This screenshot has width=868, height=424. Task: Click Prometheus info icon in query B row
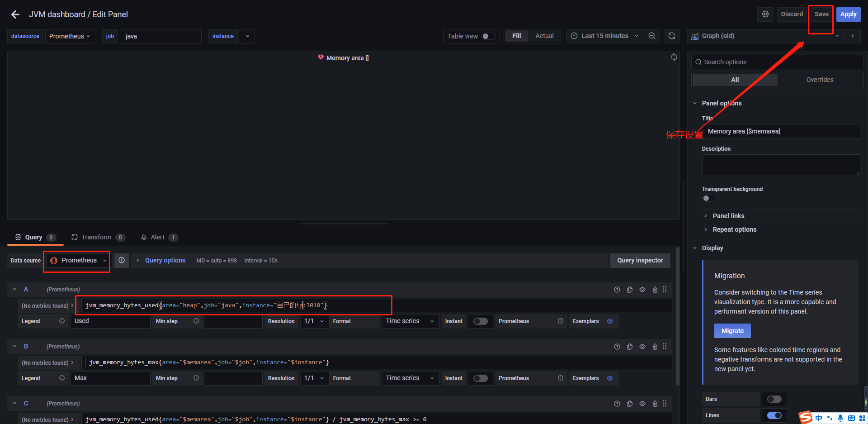coord(561,378)
